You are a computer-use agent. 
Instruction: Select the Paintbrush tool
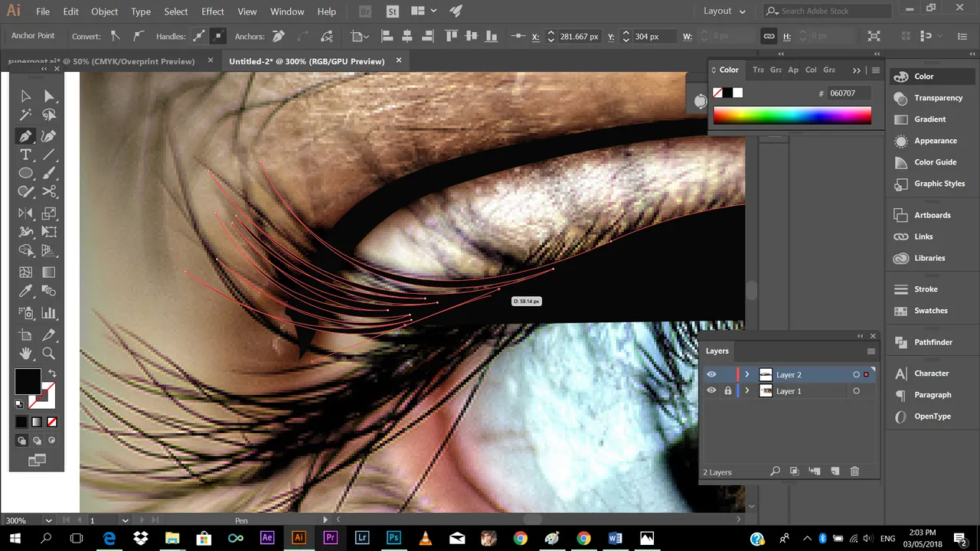(x=49, y=174)
